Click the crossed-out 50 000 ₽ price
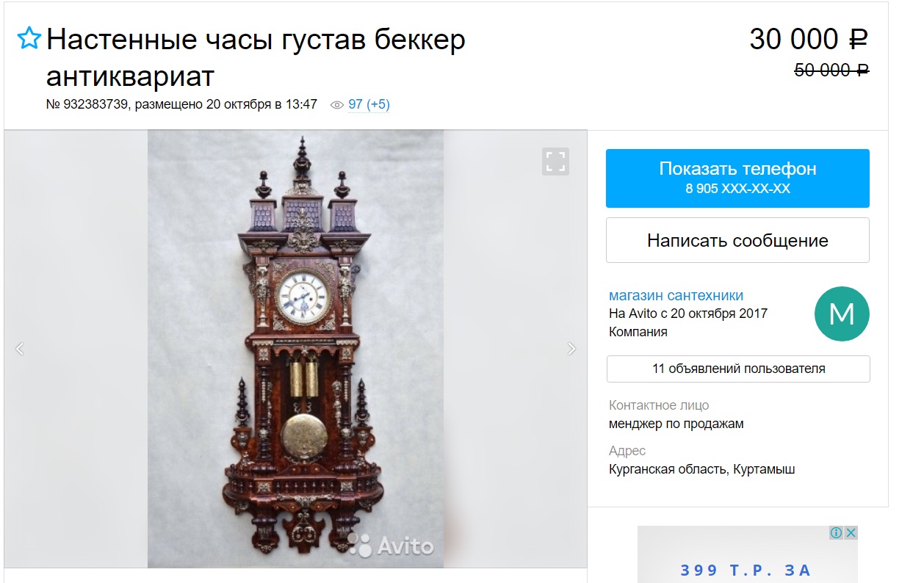 pyautogui.click(x=831, y=70)
